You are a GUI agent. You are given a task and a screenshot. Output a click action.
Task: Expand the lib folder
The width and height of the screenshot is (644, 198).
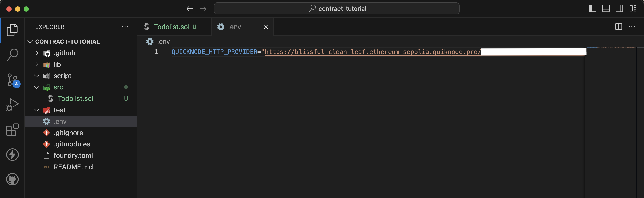coord(57,64)
